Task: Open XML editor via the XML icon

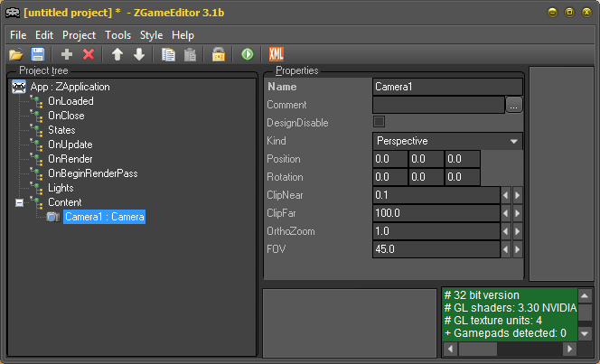Action: coord(277,54)
